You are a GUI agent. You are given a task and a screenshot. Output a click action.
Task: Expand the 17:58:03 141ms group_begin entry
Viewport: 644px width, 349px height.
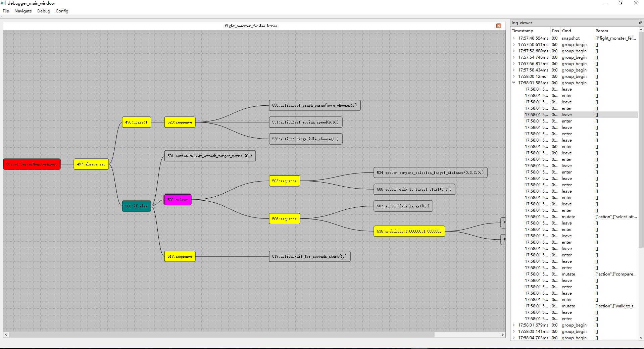[x=514, y=332]
